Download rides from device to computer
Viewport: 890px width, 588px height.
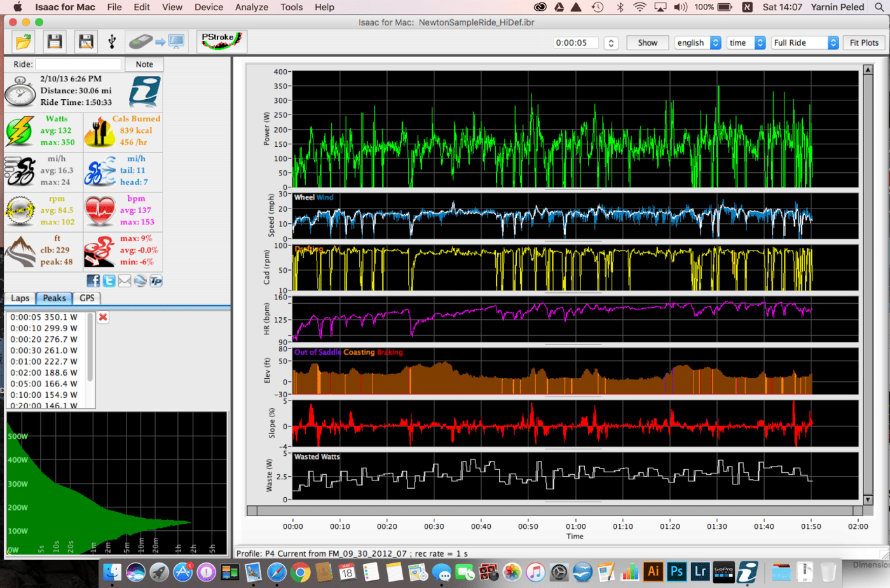(156, 43)
